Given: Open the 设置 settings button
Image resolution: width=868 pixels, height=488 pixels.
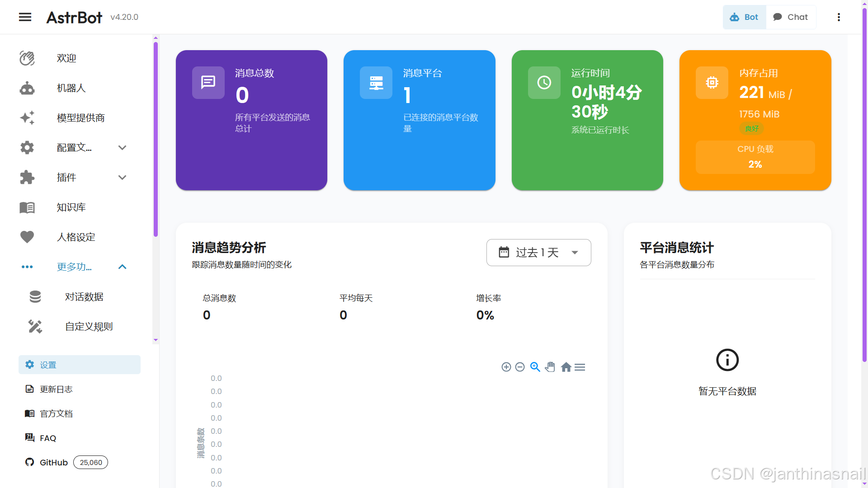Looking at the screenshot, I should [80, 365].
